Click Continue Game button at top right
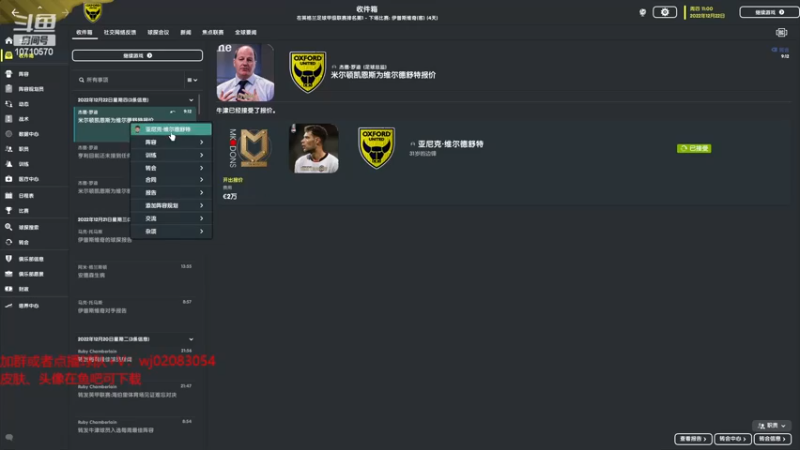Image resolution: width=800 pixels, height=450 pixels. tap(769, 12)
